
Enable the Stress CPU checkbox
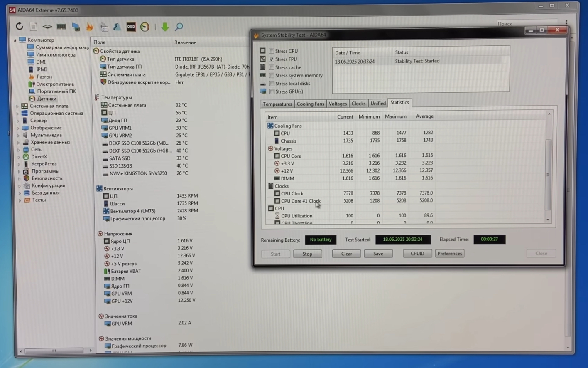(x=272, y=51)
